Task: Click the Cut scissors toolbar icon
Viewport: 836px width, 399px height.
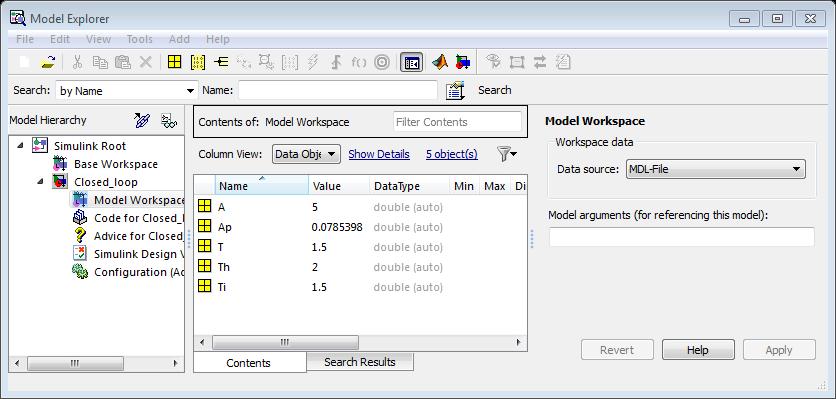Action: coord(77,62)
